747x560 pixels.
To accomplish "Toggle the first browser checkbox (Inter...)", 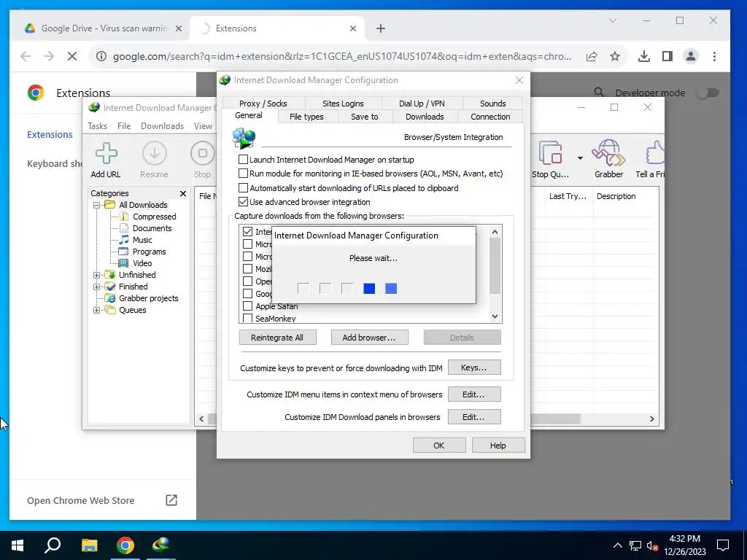I will tap(247, 232).
